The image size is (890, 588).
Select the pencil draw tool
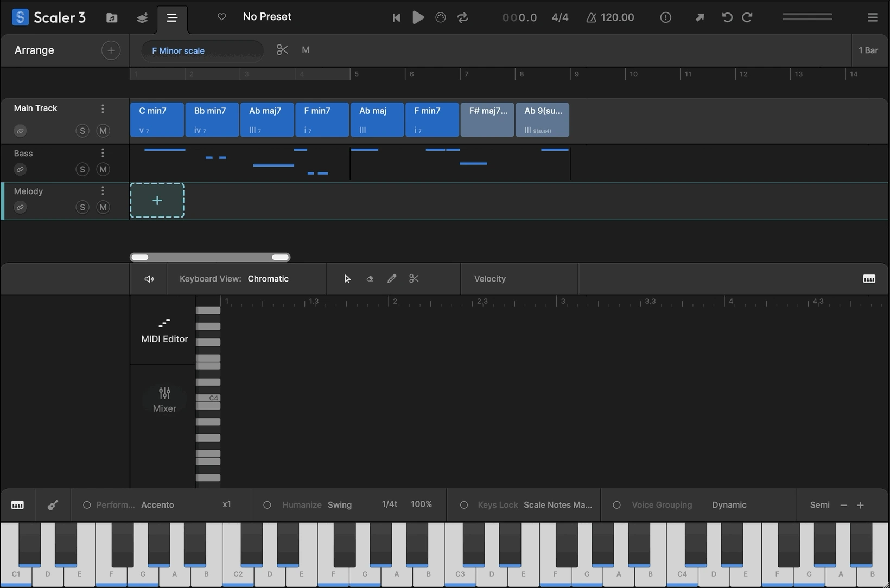[x=392, y=279]
